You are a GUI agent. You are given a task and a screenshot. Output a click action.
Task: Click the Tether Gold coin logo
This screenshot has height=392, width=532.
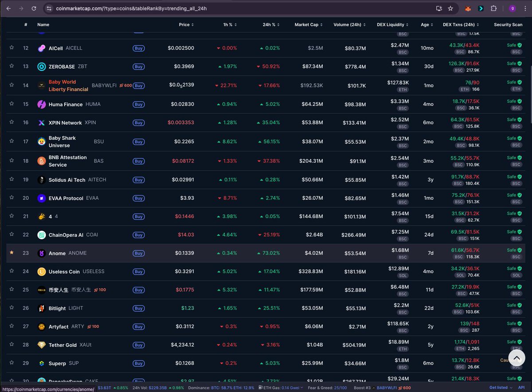pos(41,345)
